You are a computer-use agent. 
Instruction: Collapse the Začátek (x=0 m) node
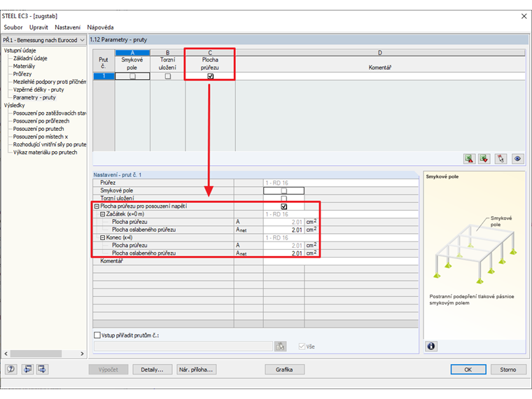point(102,214)
